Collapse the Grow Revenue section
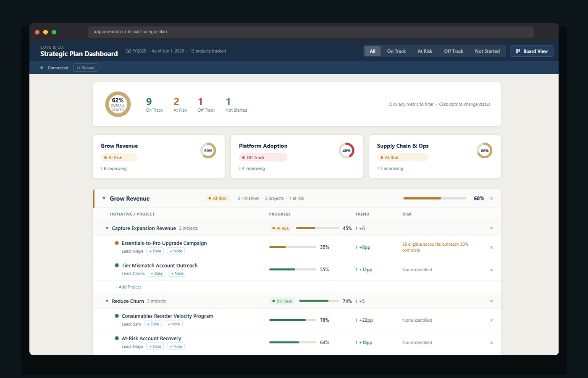Viewport: 588px width, 378px height. coord(104,198)
